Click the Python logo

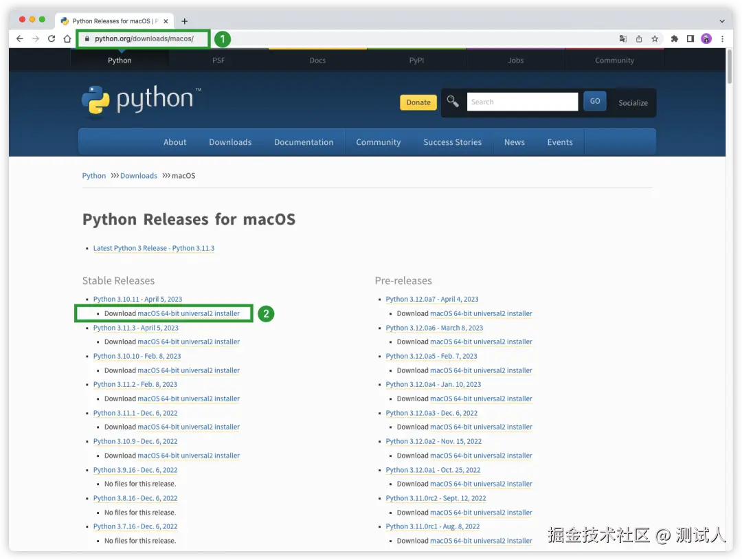point(142,100)
